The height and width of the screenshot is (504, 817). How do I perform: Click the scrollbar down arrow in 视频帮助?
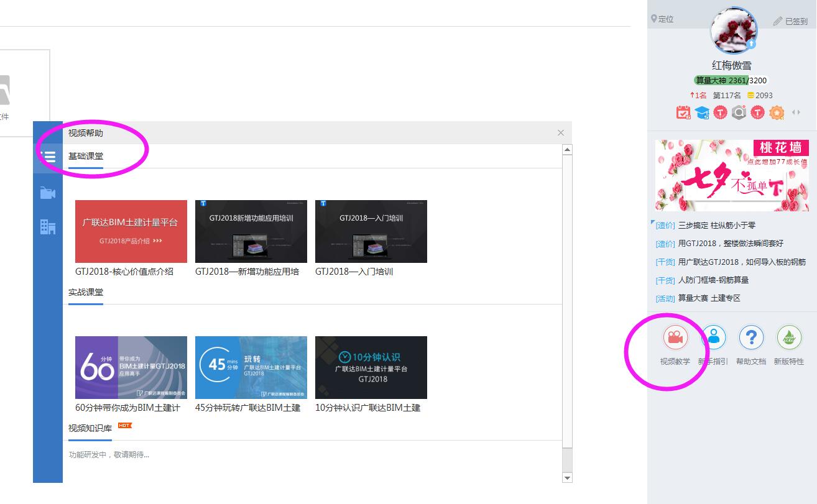click(x=567, y=478)
